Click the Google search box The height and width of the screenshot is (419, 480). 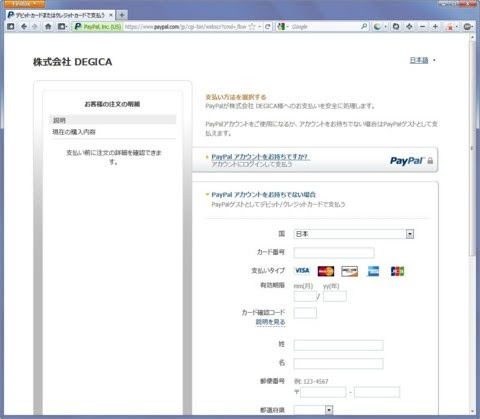point(325,27)
